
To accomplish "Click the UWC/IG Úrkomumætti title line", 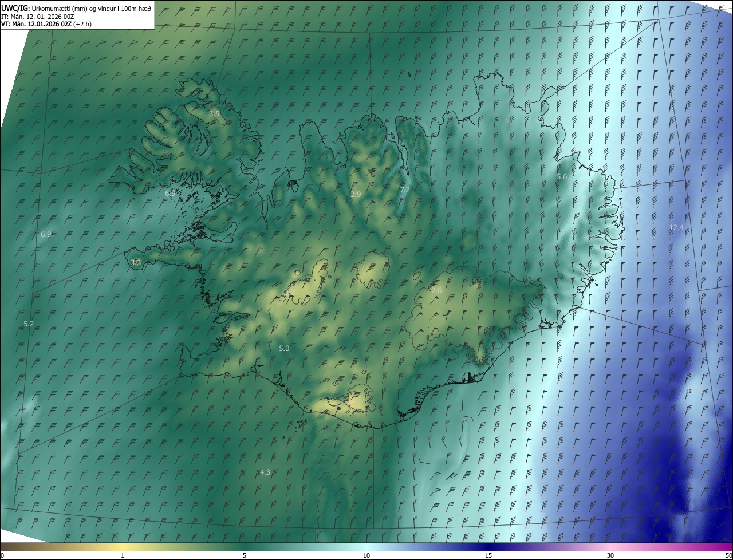I will tap(76, 8).
